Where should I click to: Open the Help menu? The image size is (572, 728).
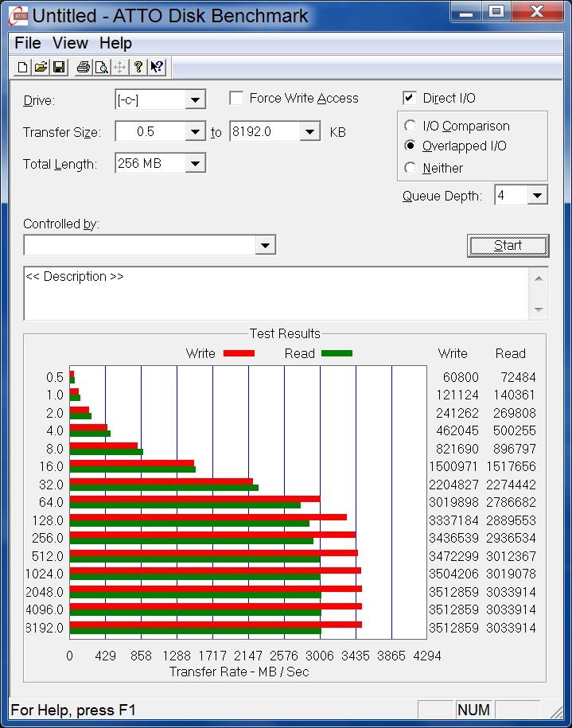coord(115,43)
